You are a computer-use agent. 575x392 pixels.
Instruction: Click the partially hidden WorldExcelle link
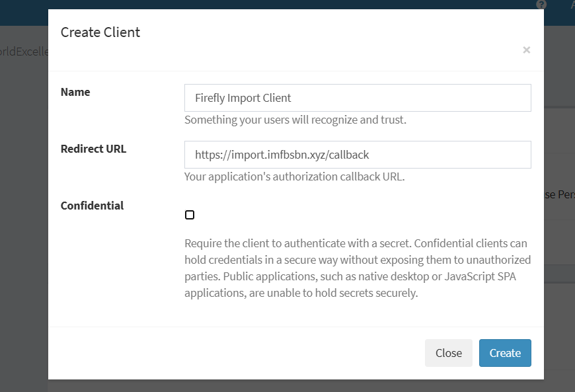(24, 52)
